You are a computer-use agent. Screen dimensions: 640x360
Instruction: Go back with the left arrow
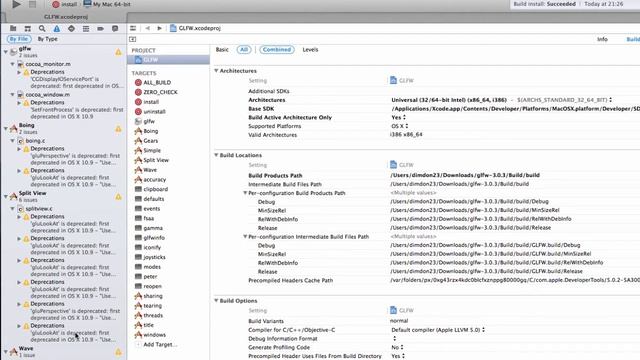pos(147,28)
